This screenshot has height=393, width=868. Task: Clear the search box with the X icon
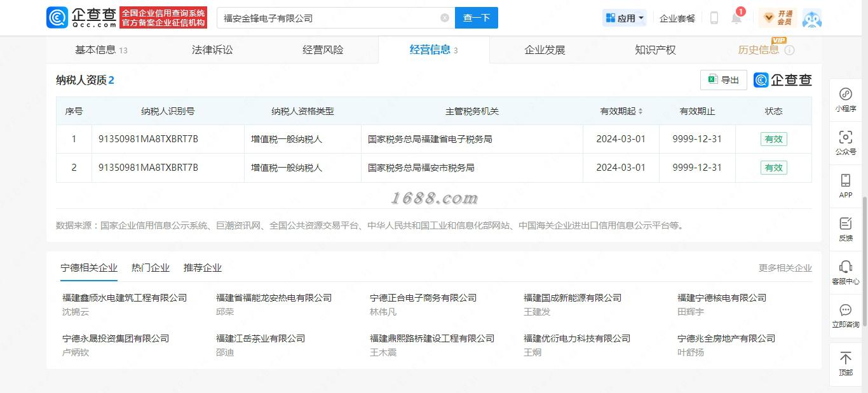pos(445,18)
